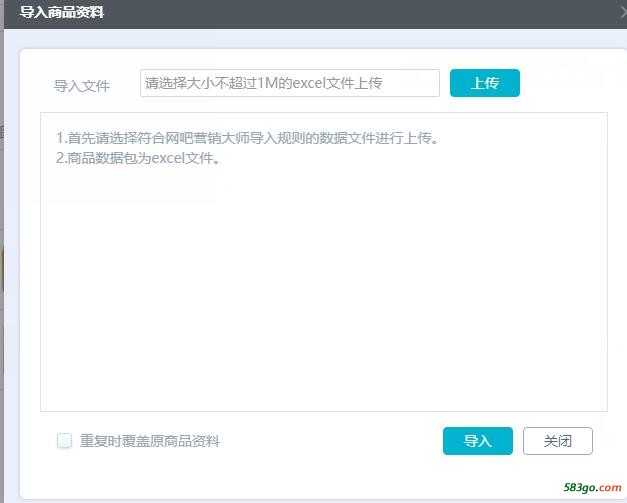Click instruction line 1.首先请选择符合网吧营销大师导入规则
627x503 pixels.
248,138
